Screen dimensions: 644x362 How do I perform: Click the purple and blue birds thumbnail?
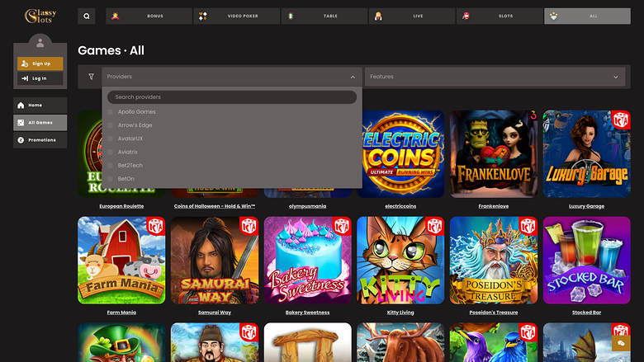tap(493, 342)
